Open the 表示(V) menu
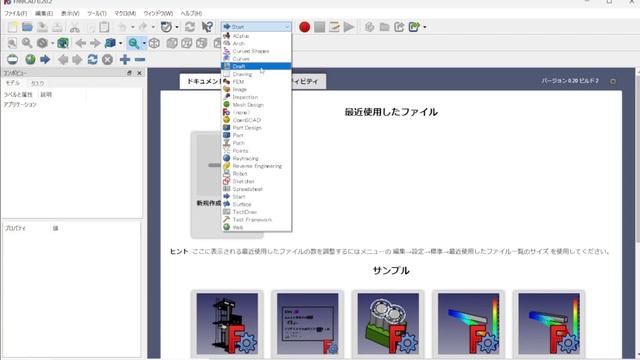 [70, 13]
